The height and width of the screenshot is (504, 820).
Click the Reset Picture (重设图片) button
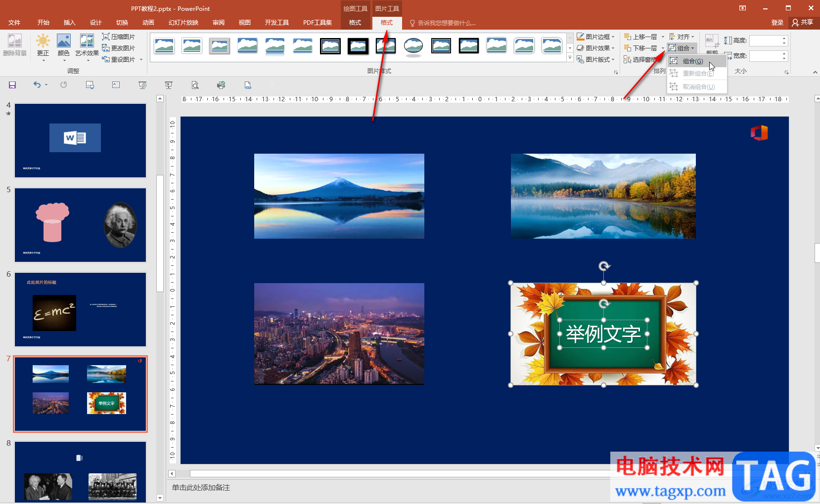click(x=118, y=60)
